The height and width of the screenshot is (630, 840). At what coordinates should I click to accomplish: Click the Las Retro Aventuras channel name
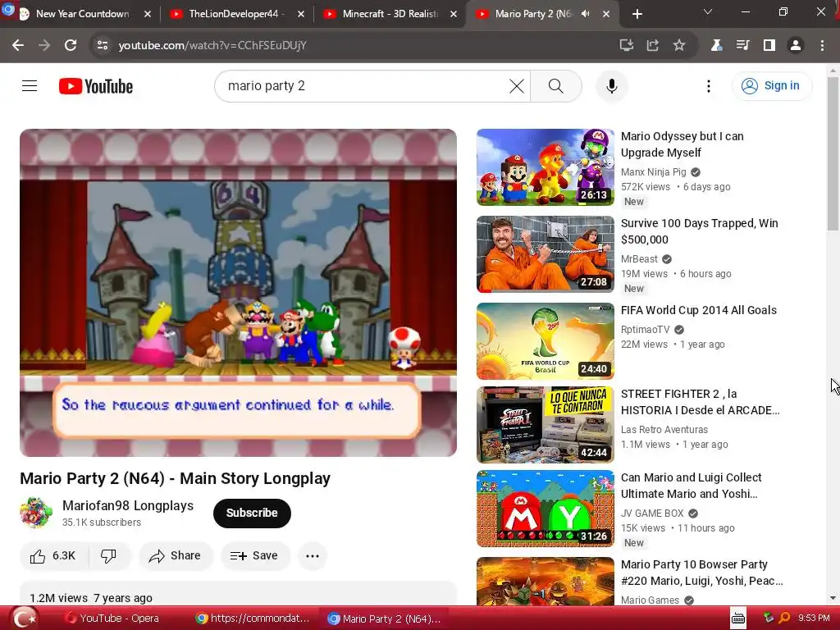click(x=664, y=430)
